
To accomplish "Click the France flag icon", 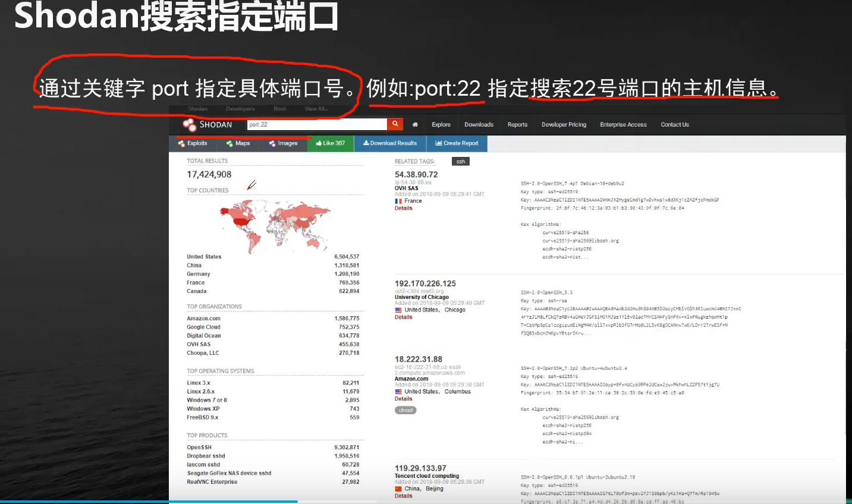I will pyautogui.click(x=398, y=201).
